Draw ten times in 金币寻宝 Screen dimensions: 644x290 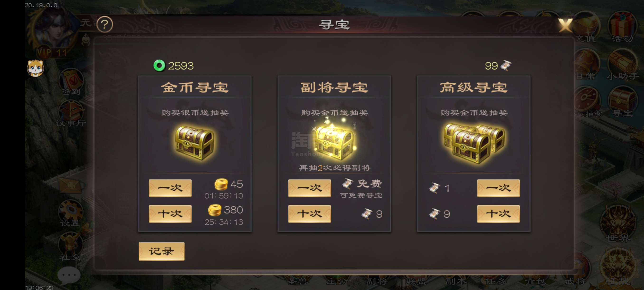(x=170, y=214)
